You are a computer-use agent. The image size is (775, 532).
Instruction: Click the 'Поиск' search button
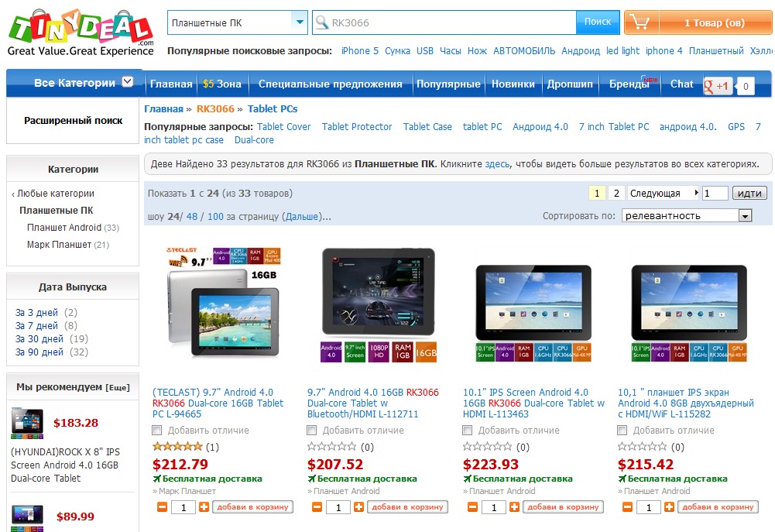598,22
